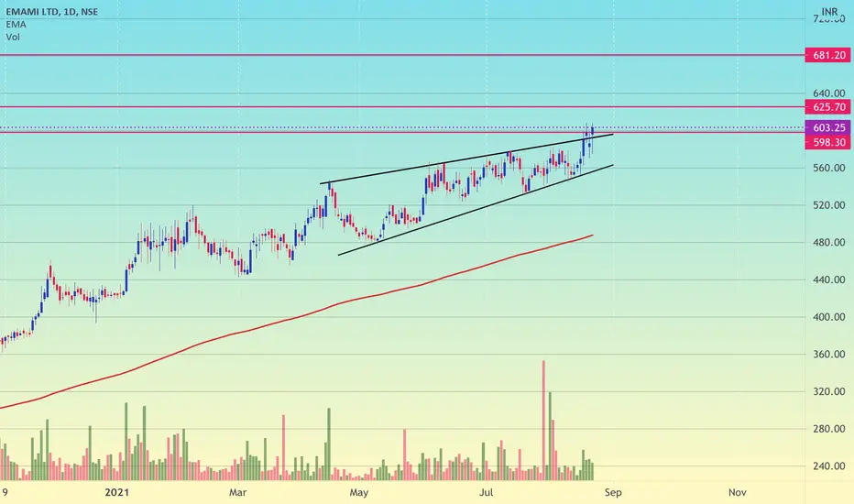The image size is (854, 504).
Task: Click the 480.00 axis price value
Action: [x=829, y=243]
